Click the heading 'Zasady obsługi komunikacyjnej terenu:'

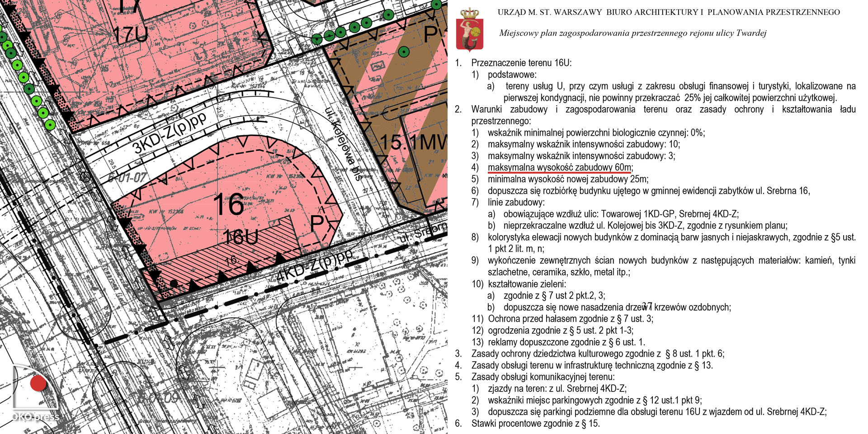click(x=543, y=377)
